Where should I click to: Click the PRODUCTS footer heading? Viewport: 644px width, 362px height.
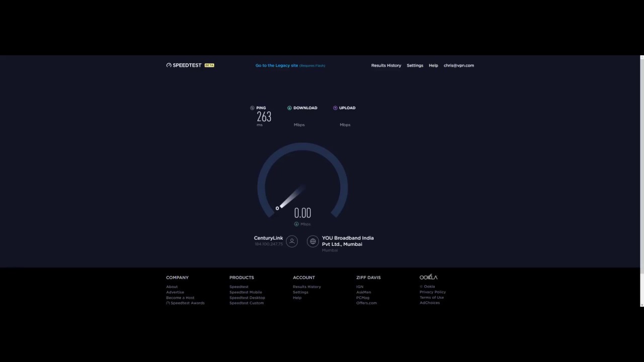242,278
